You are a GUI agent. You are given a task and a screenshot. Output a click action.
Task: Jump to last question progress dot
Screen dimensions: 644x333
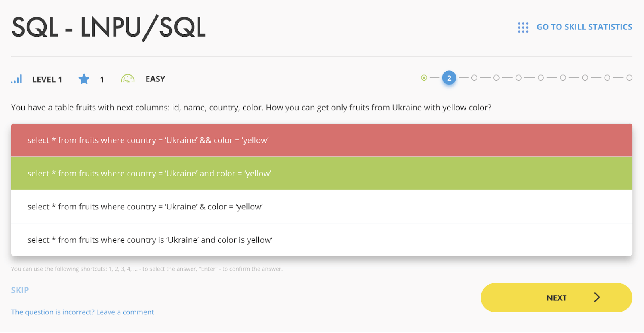pyautogui.click(x=629, y=78)
